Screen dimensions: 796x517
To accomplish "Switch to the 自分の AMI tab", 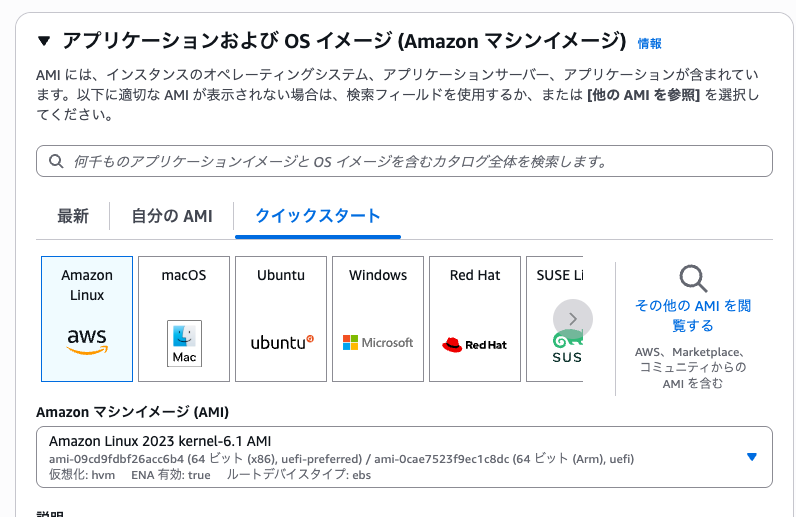I will [172, 216].
